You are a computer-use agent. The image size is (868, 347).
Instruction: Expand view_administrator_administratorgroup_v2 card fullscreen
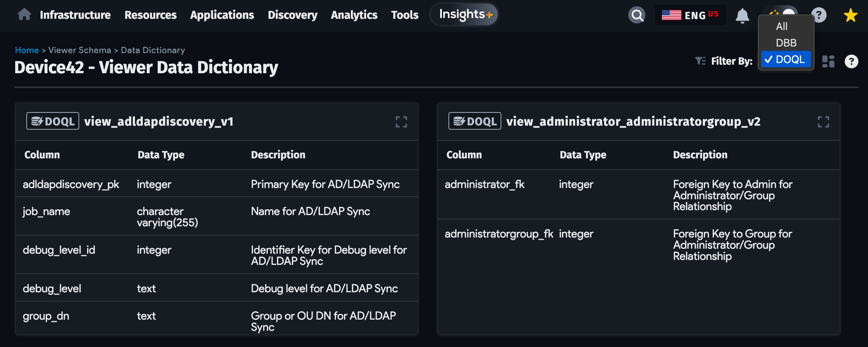(x=823, y=122)
